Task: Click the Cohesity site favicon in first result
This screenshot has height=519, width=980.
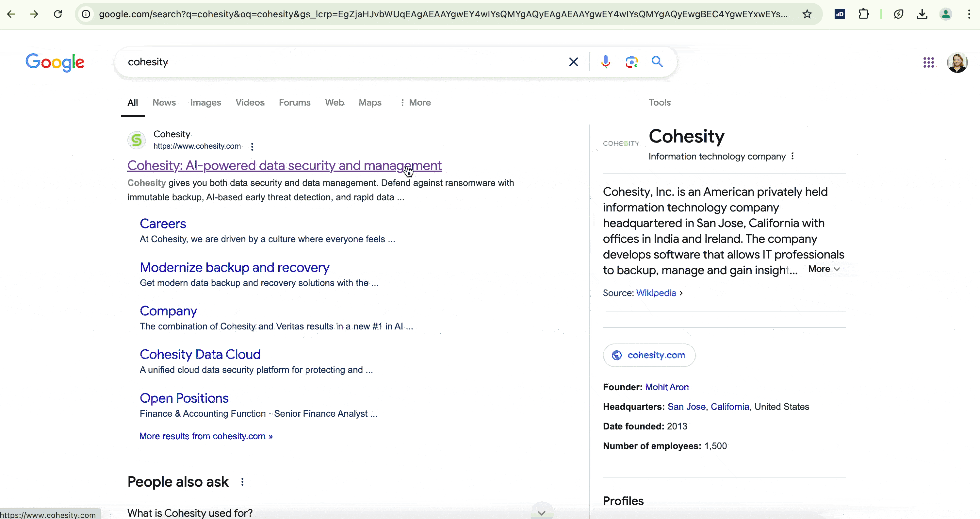Action: (x=137, y=141)
